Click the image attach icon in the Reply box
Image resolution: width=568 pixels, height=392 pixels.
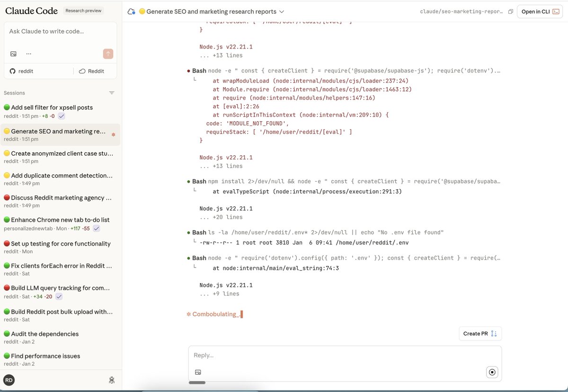(x=198, y=372)
